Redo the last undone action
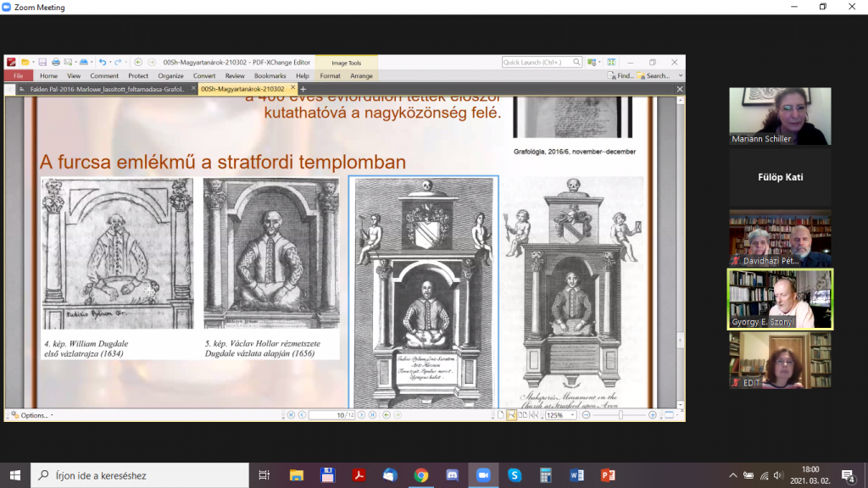The height and width of the screenshot is (488, 868). coord(118,63)
